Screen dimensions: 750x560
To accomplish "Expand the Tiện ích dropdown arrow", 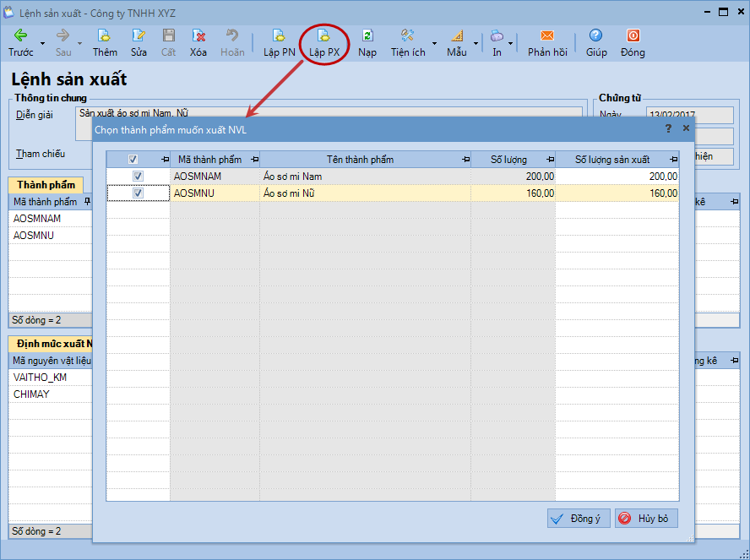I will (x=435, y=42).
